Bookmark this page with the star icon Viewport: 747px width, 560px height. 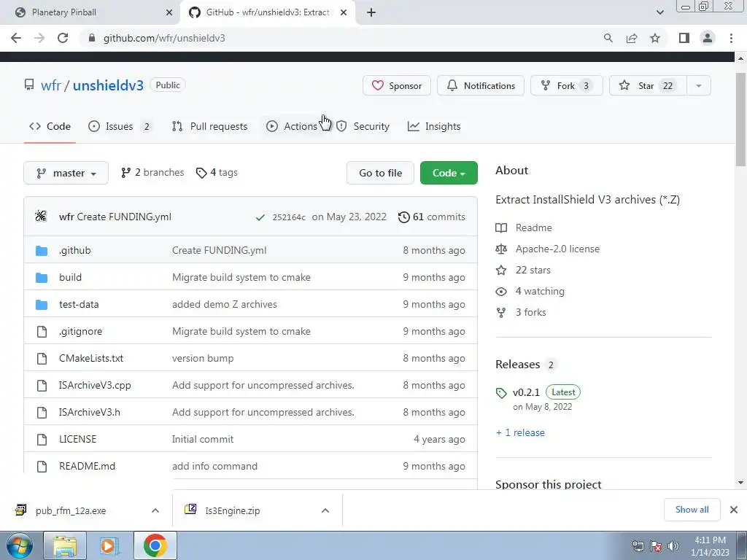[x=655, y=38]
